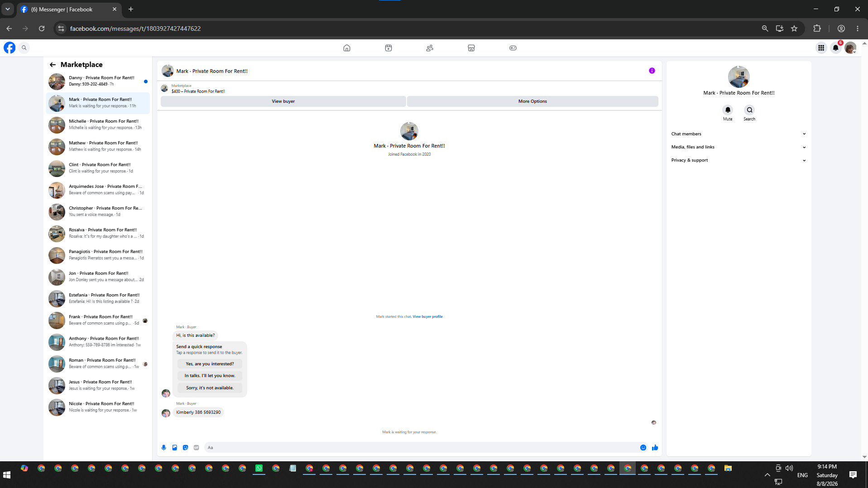The width and height of the screenshot is (868, 488).
Task: Open Danny's Private Room conversation
Action: [98, 81]
